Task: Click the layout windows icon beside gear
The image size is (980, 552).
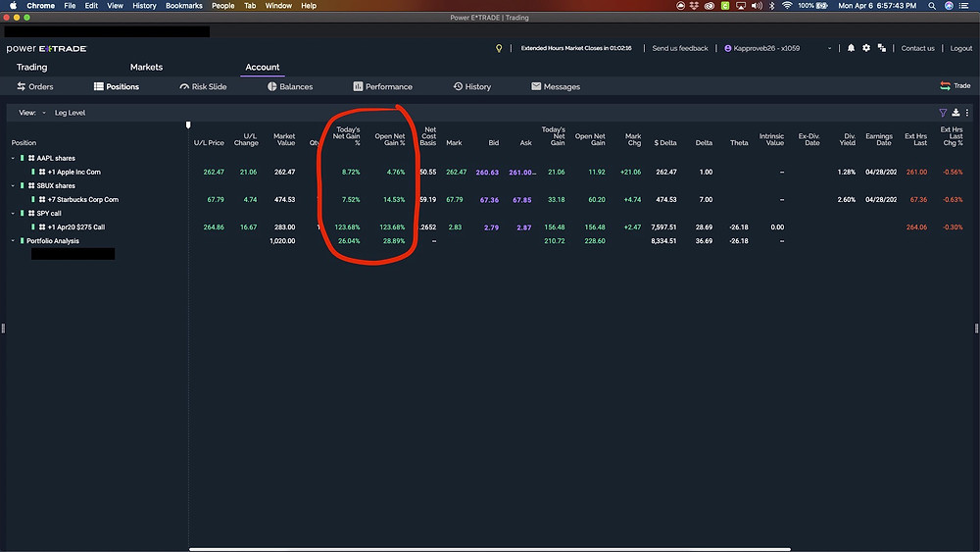Action: pos(882,48)
